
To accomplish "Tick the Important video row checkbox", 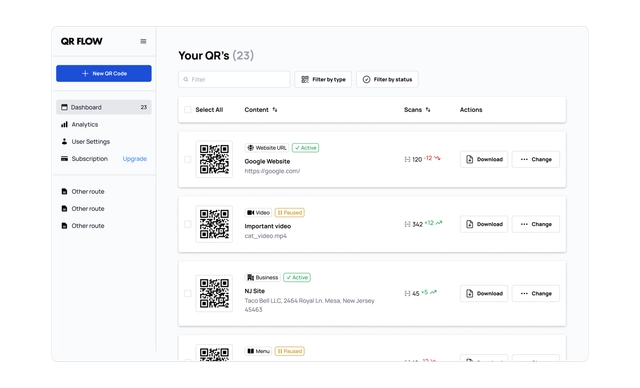I will tap(187, 224).
